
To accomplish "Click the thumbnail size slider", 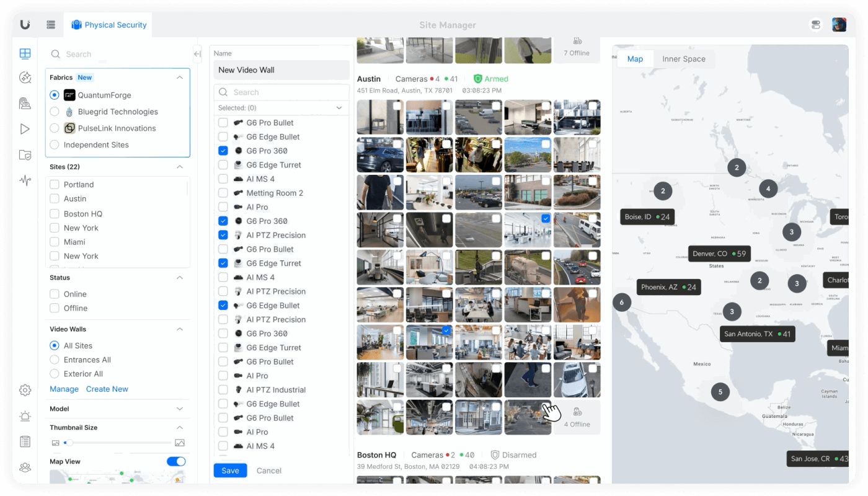I will [x=117, y=443].
